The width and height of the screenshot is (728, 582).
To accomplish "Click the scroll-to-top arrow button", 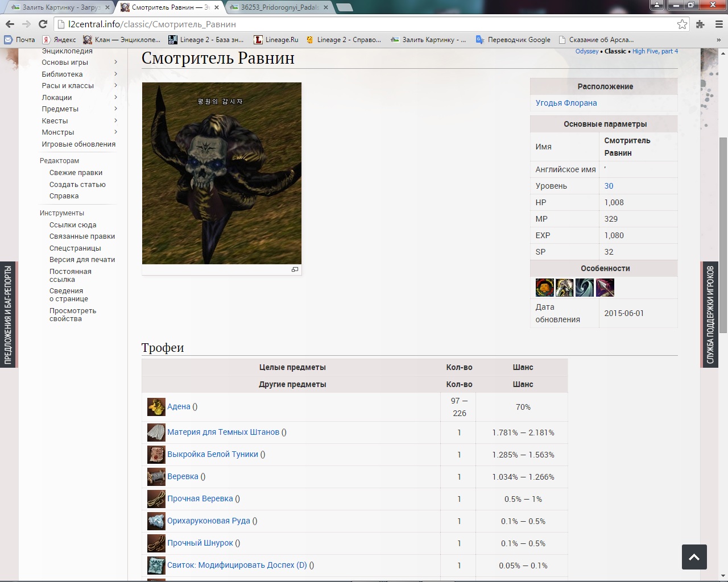I will coord(694,557).
